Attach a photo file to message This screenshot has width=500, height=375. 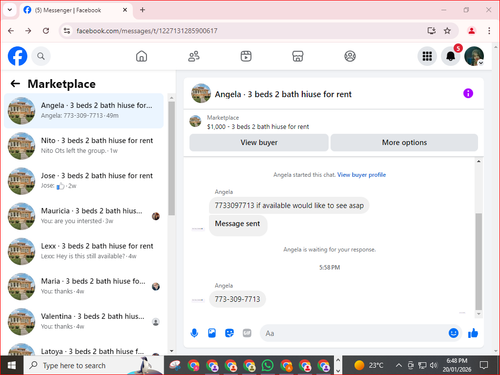tap(212, 333)
